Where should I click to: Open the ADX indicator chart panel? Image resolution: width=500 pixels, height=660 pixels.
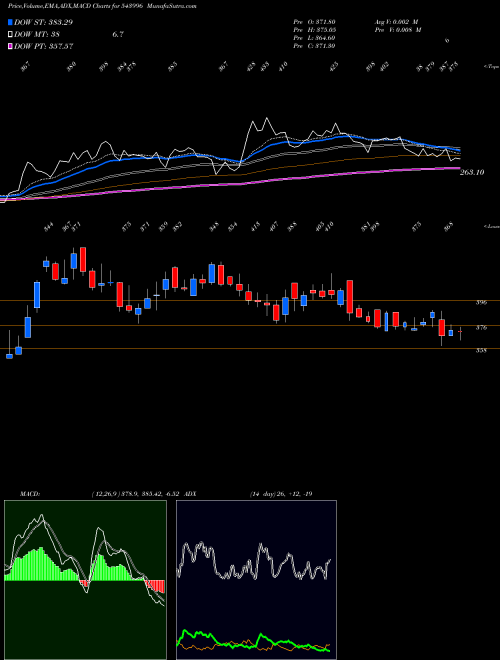[256, 580]
